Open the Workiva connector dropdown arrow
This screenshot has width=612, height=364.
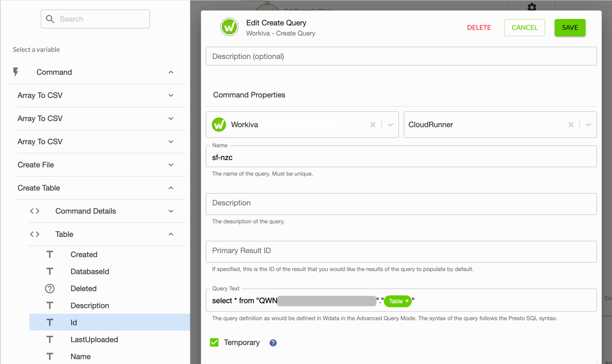[x=390, y=125]
